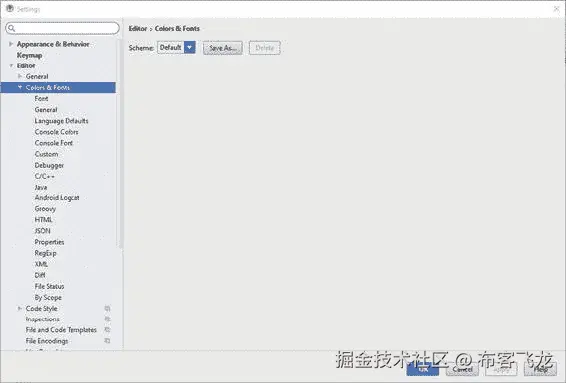This screenshot has height=383, width=566.
Task: Open Debugger colors page
Action: [49, 165]
